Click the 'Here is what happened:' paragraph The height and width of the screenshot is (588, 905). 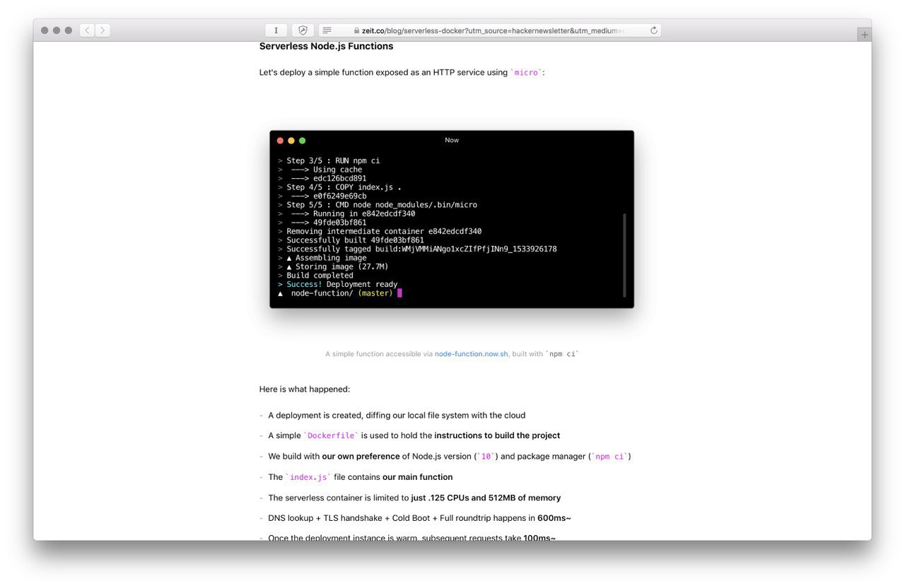pyautogui.click(x=305, y=389)
